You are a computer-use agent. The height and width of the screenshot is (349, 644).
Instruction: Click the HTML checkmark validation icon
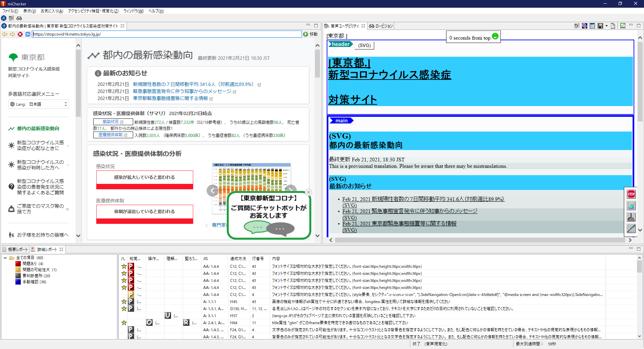623,26
